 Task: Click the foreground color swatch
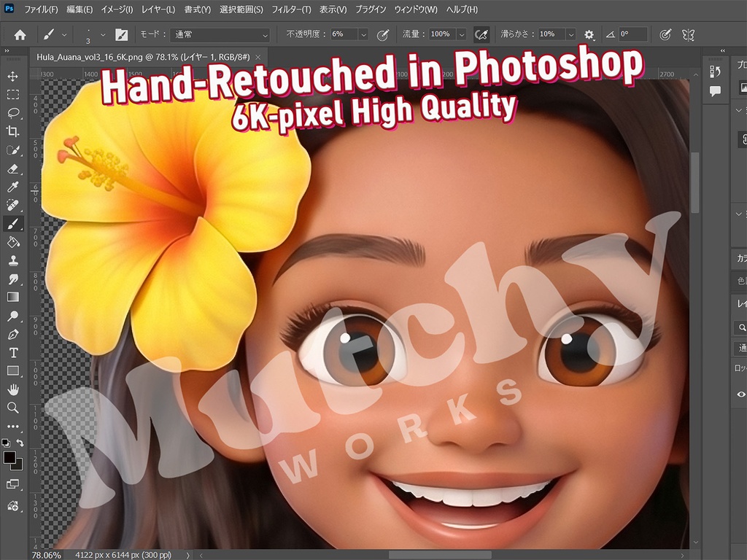(9, 457)
